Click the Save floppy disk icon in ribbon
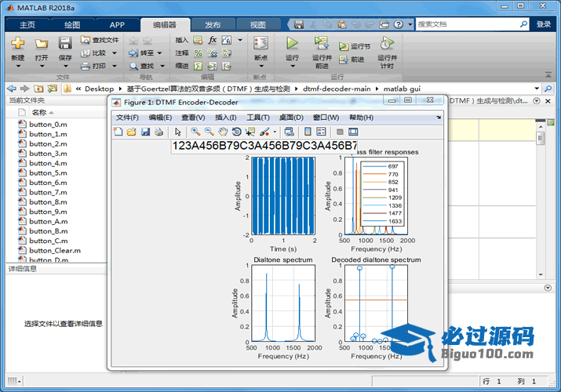Screen dimensions: 561x392 tap(65, 43)
